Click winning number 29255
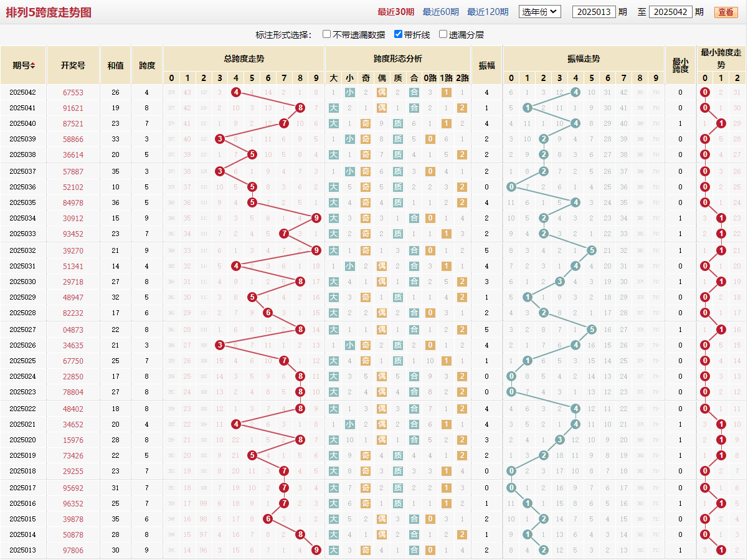 [x=73, y=471]
